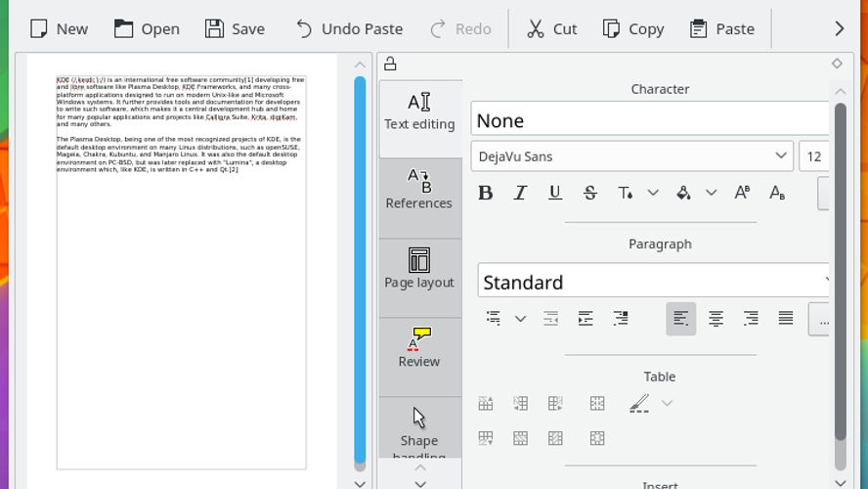Viewport: 868px width, 489px height.
Task: Open table border style dropdown arrow
Action: [667, 403]
